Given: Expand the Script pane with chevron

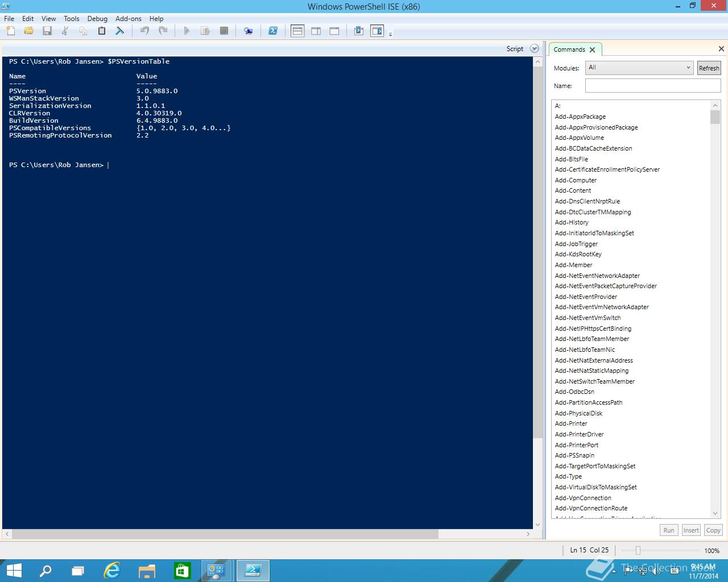Looking at the screenshot, I should pyautogui.click(x=534, y=49).
